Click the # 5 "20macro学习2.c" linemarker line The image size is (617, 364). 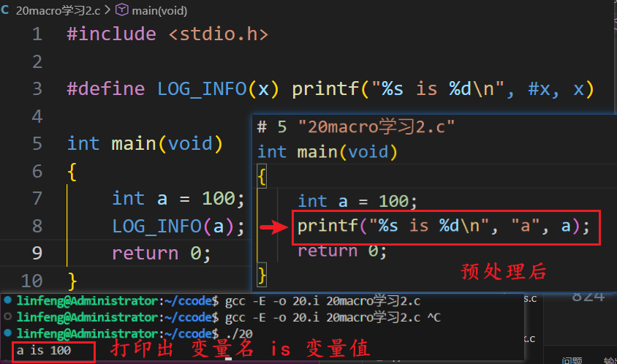(356, 127)
